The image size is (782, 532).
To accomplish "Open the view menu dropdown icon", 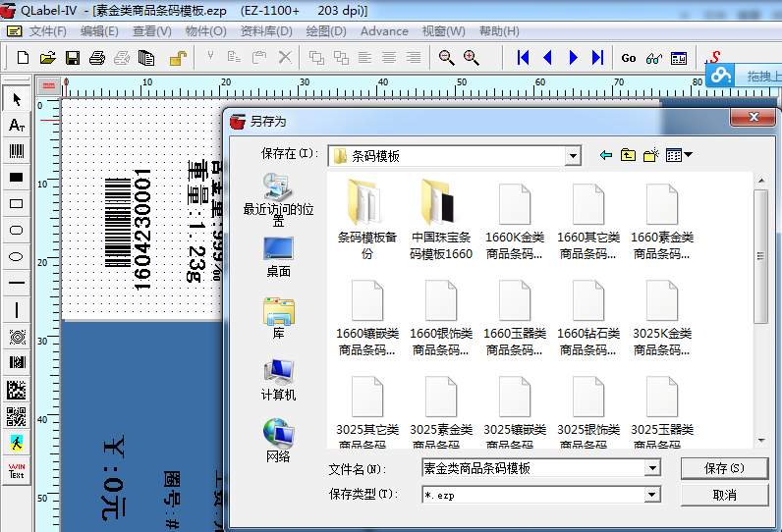I will coord(679,155).
